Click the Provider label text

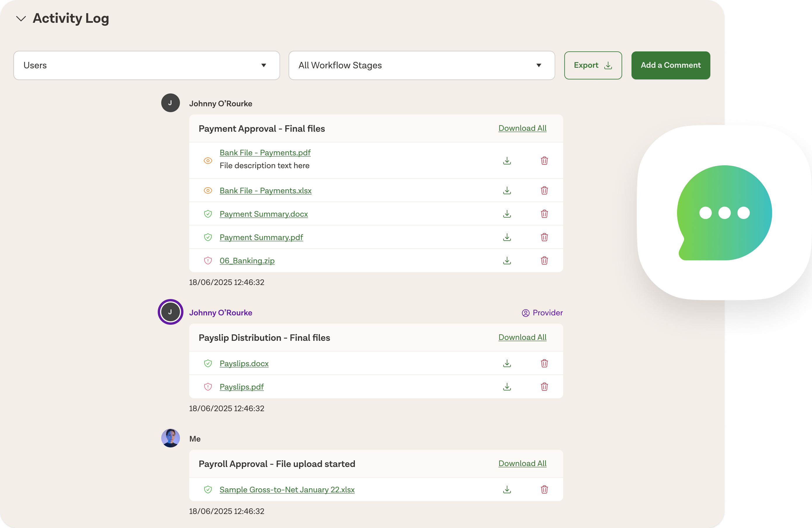point(548,313)
